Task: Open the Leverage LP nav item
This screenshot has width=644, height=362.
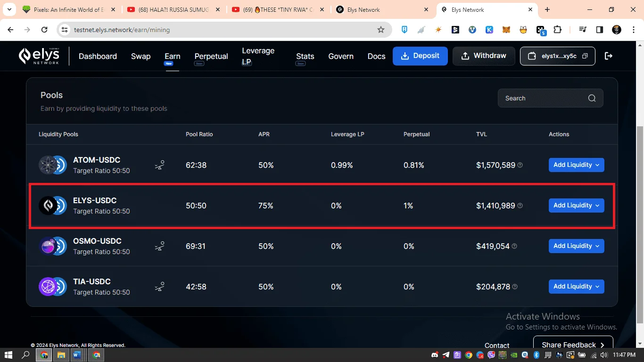Action: pyautogui.click(x=258, y=56)
